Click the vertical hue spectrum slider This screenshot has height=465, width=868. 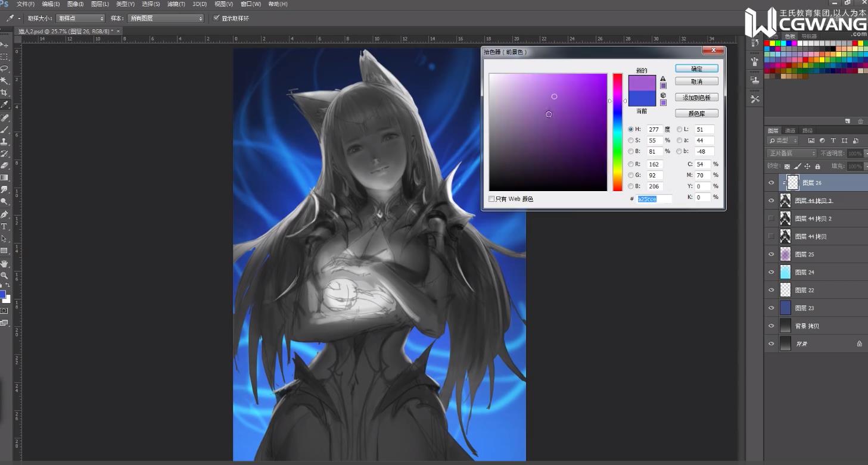[617, 132]
